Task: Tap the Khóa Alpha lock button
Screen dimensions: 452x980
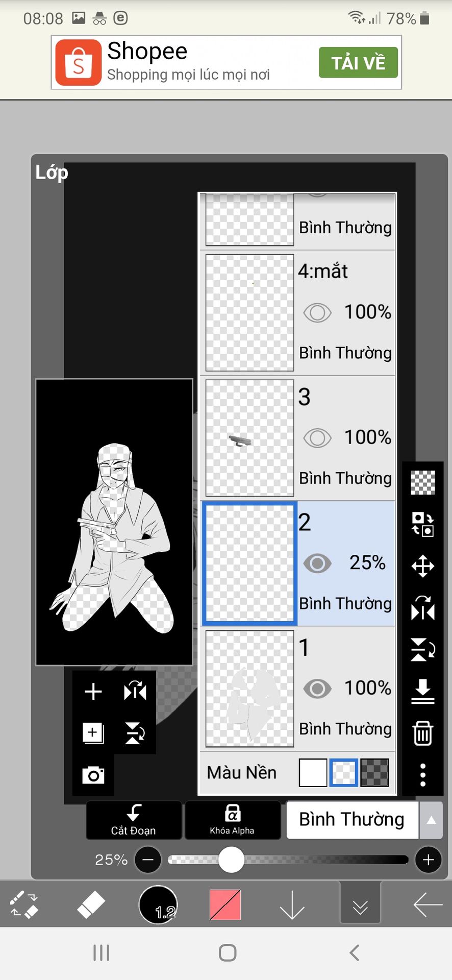Action: [232, 820]
